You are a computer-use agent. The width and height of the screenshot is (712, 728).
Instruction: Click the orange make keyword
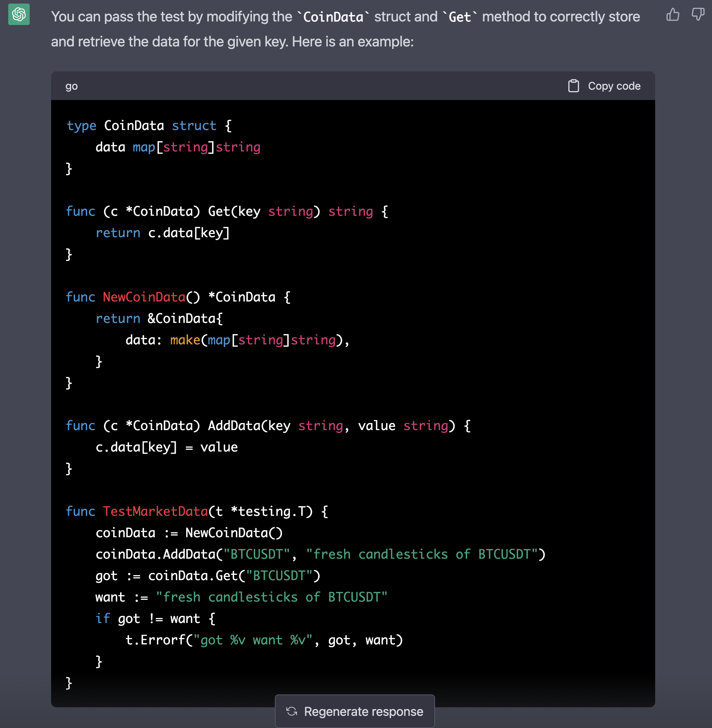185,340
